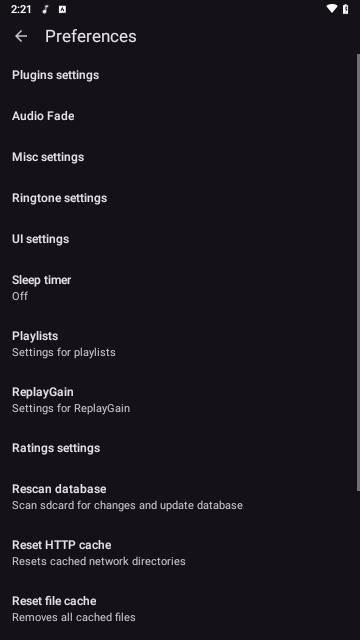Open ReplayGain settings
This screenshot has width=360, height=640.
[x=178, y=400]
